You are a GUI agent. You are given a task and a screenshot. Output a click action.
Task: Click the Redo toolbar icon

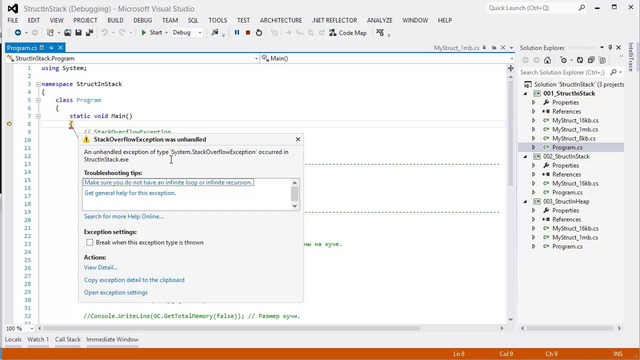tap(122, 33)
